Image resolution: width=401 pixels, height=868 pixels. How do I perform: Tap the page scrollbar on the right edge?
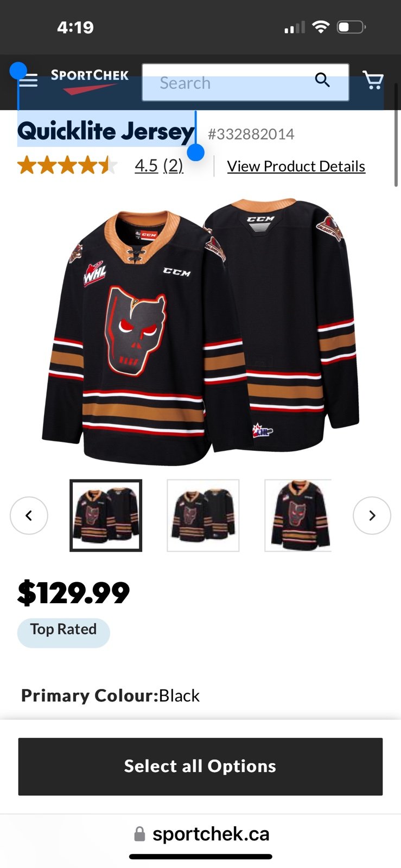pos(396,146)
